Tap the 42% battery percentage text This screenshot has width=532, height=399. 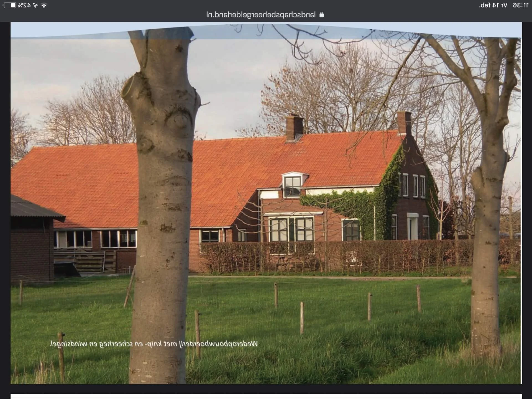[x=24, y=5]
